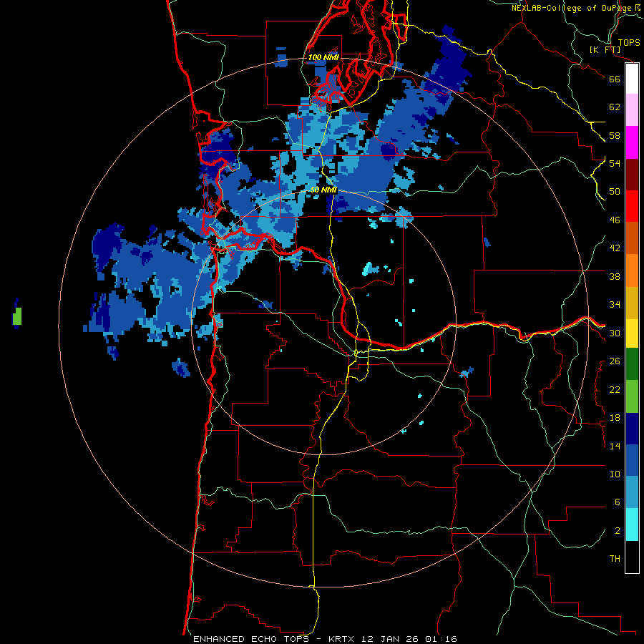Viewport: 644px width, 644px height.
Task: Click the 50 legend value
Action: coord(615,191)
